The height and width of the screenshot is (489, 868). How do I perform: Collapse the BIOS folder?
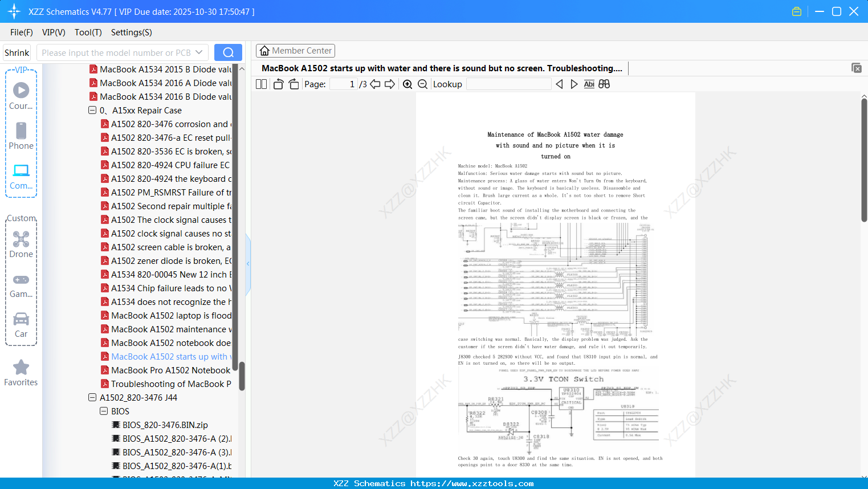point(104,411)
